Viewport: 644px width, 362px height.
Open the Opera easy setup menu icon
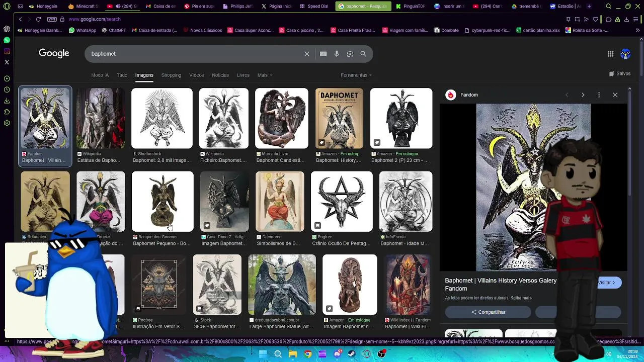(636, 19)
